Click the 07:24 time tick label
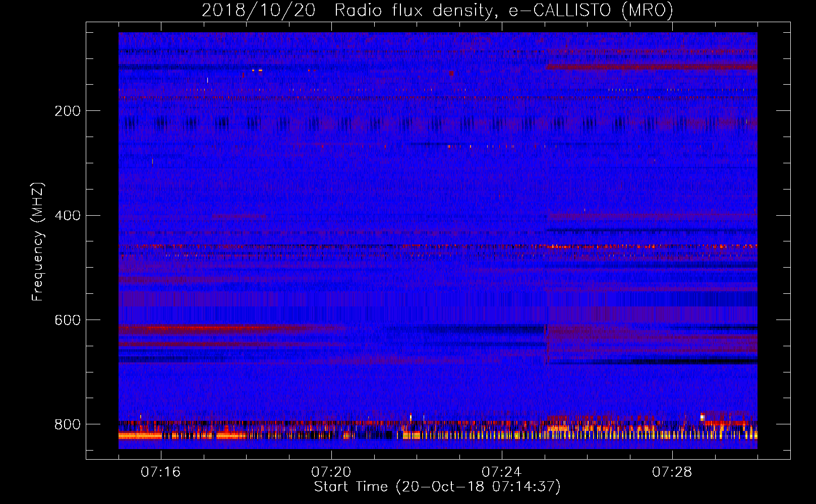The height and width of the screenshot is (504, 816). pyautogui.click(x=502, y=472)
